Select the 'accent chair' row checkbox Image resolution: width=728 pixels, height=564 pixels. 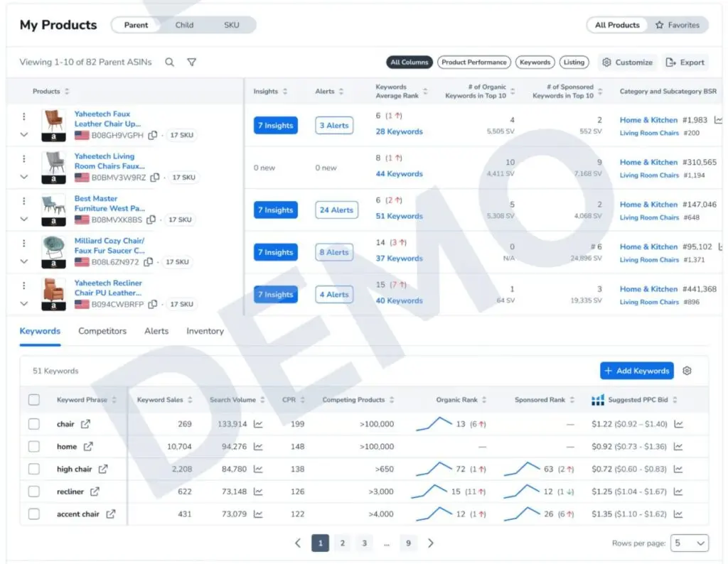pos(34,514)
